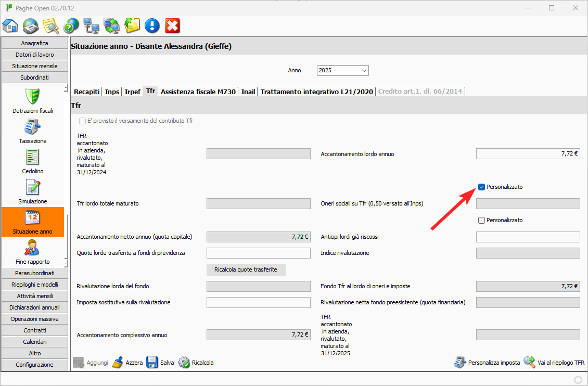Click the blue info exclamation icon
Image resolution: width=588 pixels, height=386 pixels.
click(152, 25)
